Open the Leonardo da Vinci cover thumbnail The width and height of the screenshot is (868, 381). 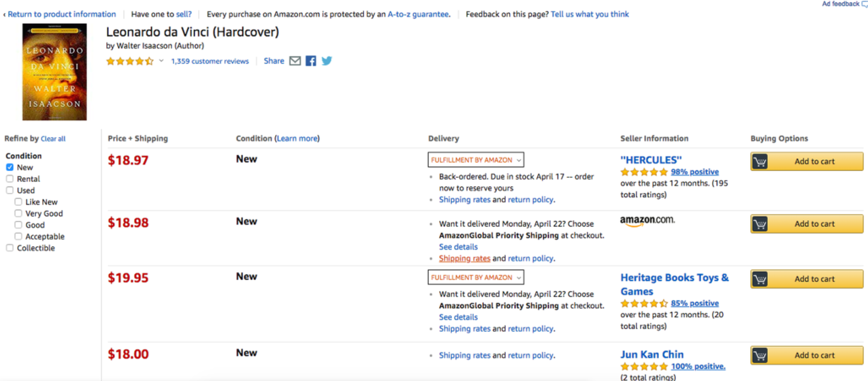pos(54,72)
